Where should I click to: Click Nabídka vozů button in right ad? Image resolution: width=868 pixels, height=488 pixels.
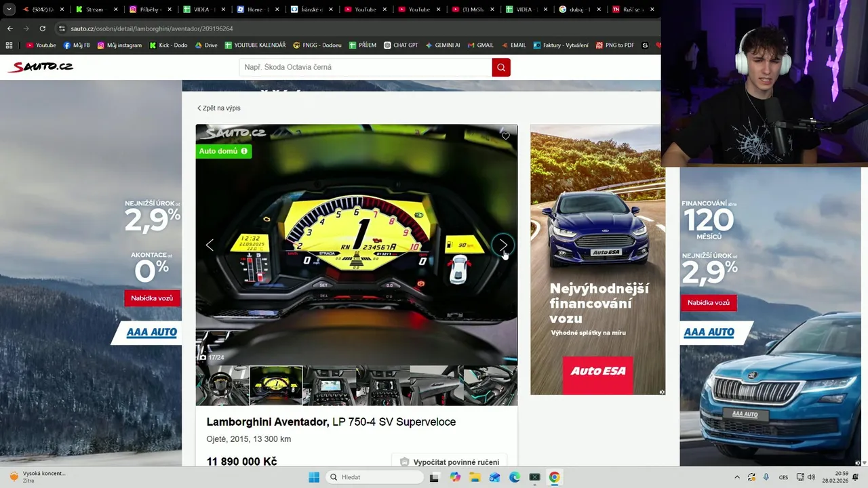[x=709, y=303]
